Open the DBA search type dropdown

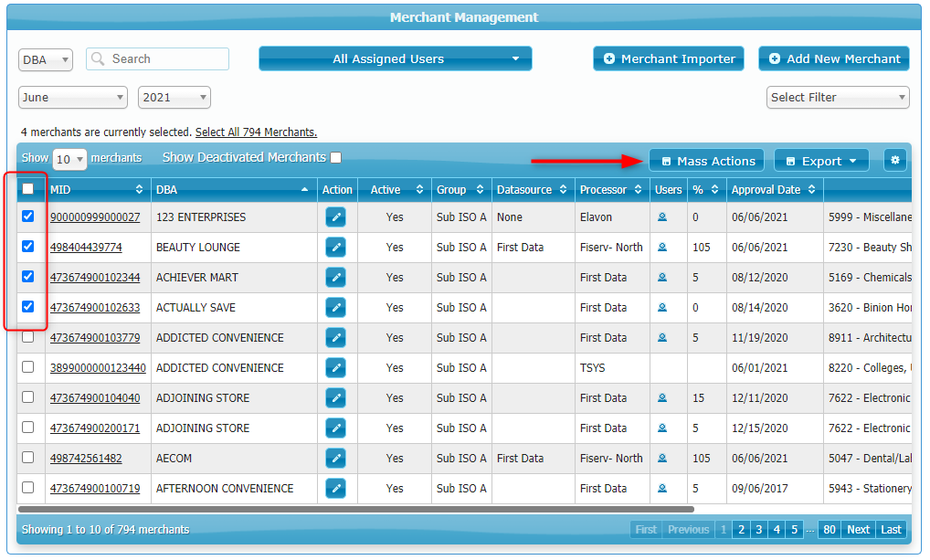coord(46,60)
